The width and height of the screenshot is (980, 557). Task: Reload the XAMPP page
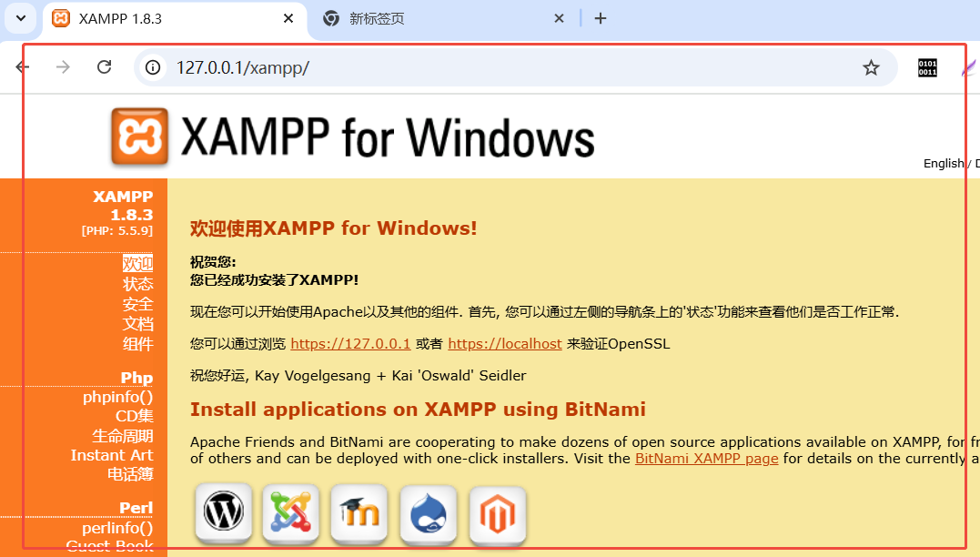pyautogui.click(x=105, y=67)
